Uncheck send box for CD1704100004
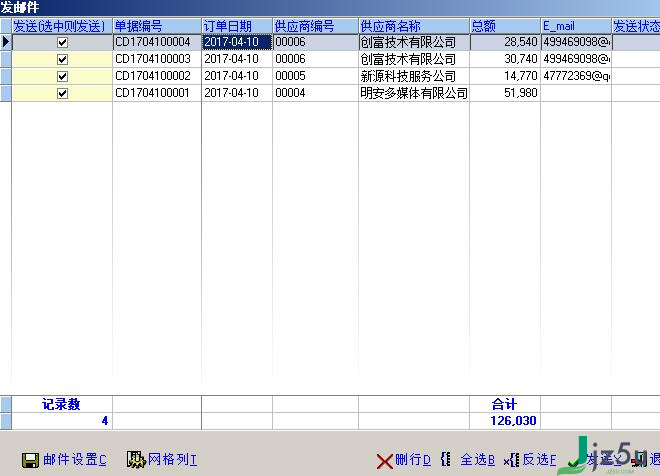Viewport: 660px width, 476px height. click(x=62, y=42)
